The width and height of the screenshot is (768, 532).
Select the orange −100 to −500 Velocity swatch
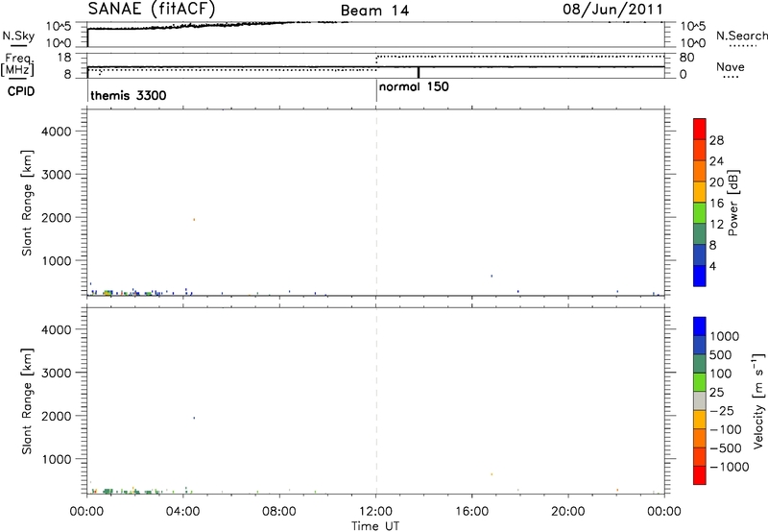[700, 439]
